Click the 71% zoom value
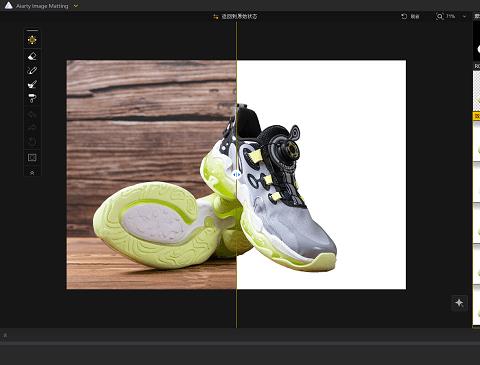The width and height of the screenshot is (480, 365). pyautogui.click(x=451, y=16)
